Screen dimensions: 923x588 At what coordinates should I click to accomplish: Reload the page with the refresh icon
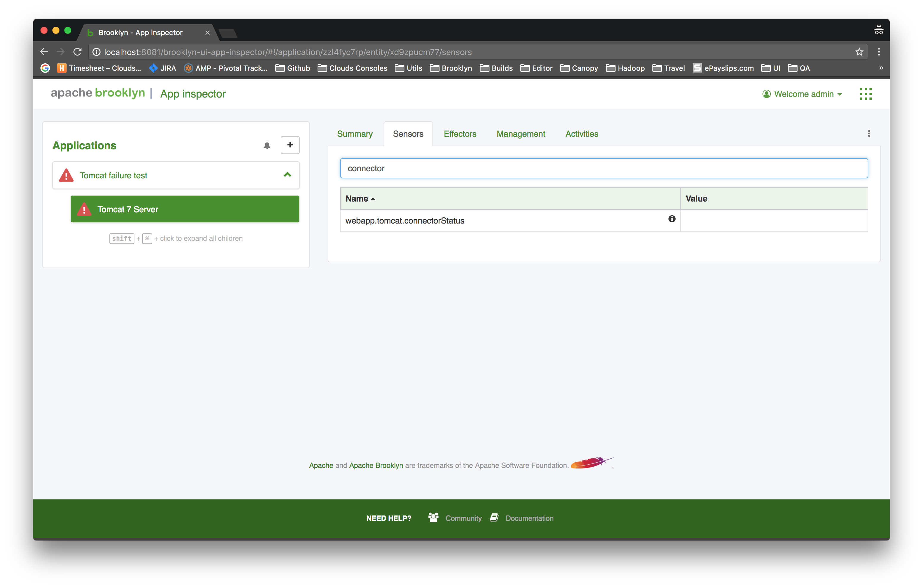[x=77, y=52]
